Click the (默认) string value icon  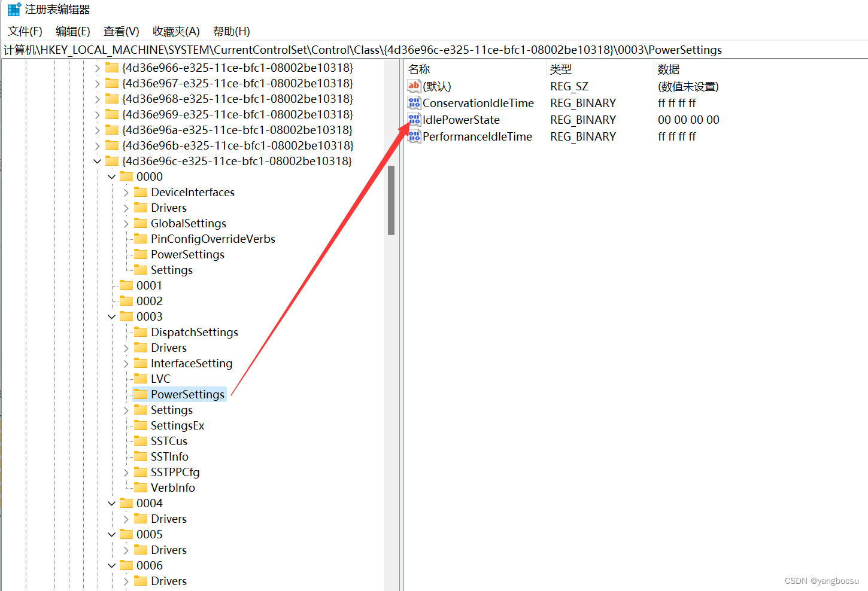[x=414, y=86]
